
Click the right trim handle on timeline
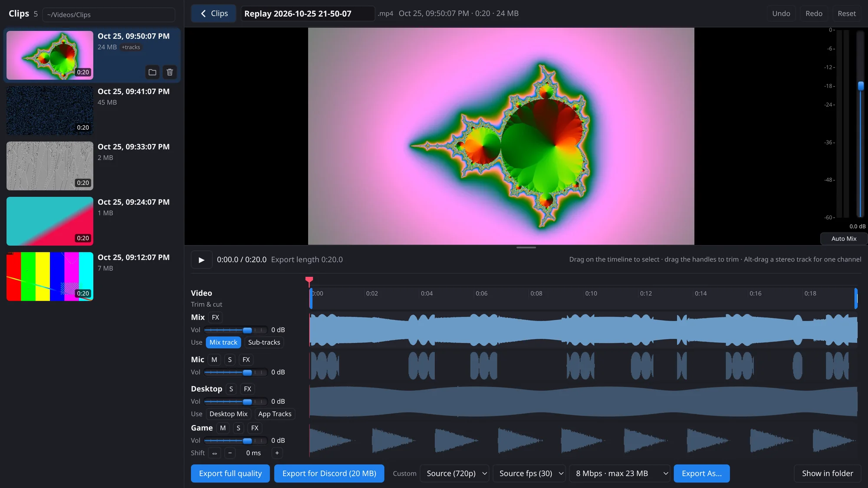coord(856,298)
